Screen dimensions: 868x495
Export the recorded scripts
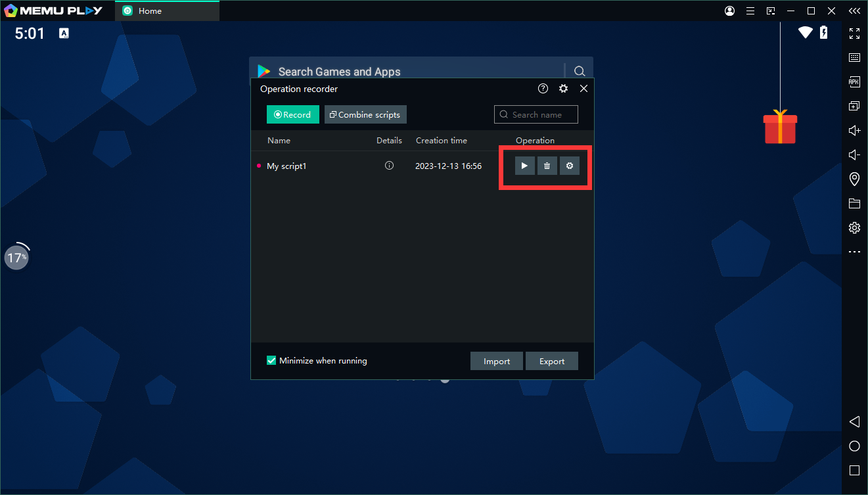[552, 361]
